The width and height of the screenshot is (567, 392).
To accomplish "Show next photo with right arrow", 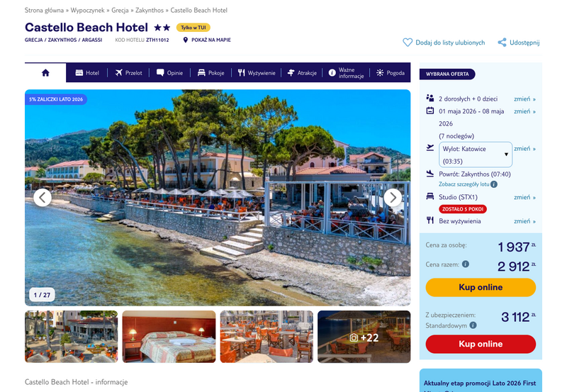I will tap(393, 198).
